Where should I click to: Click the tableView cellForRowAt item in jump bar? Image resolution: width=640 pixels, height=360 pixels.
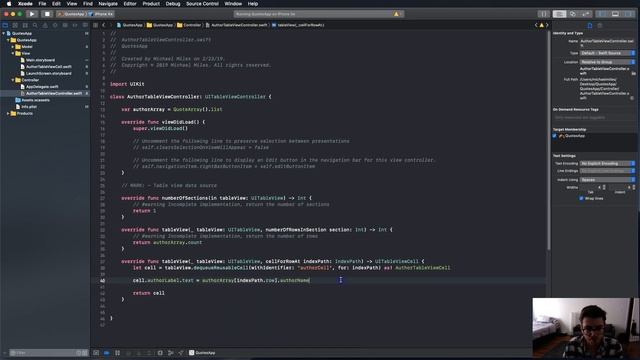pos(298,25)
